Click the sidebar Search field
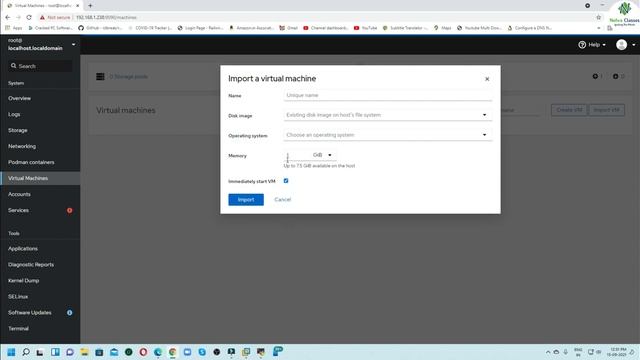This screenshot has height=360, width=640. (x=40, y=66)
